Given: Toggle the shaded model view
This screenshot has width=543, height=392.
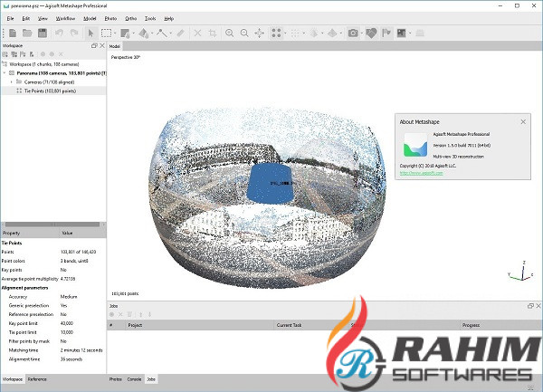Looking at the screenshot, I should click(314, 33).
